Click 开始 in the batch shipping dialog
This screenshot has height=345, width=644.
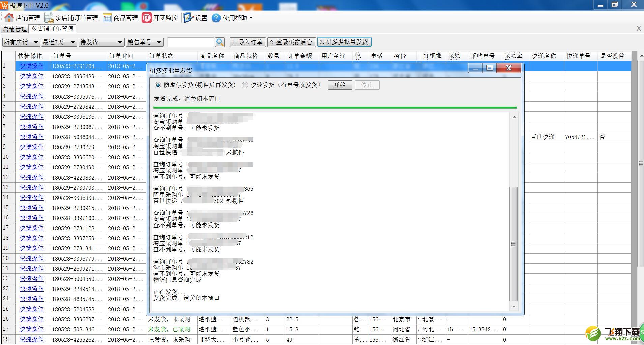click(340, 85)
